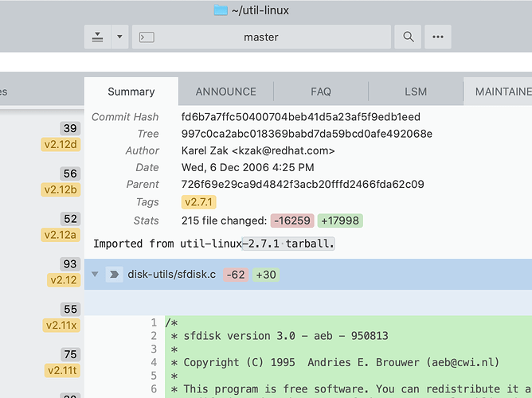Screen dimensions: 532x398
Task: Click the tree hash 997c0ca2abc value
Action: click(x=307, y=134)
